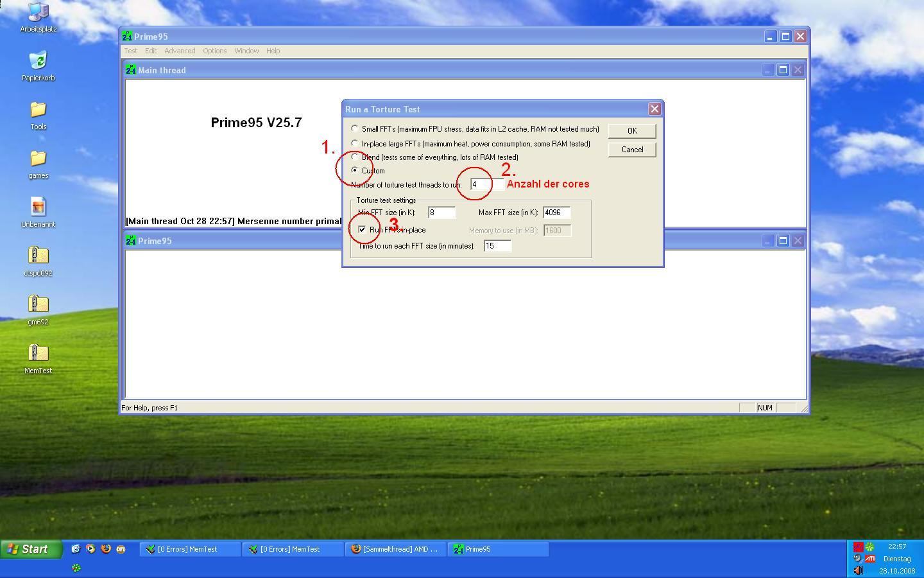Image resolution: width=924 pixels, height=578 pixels.
Task: Click Cancel in the Torture Test dialog
Action: click(632, 150)
